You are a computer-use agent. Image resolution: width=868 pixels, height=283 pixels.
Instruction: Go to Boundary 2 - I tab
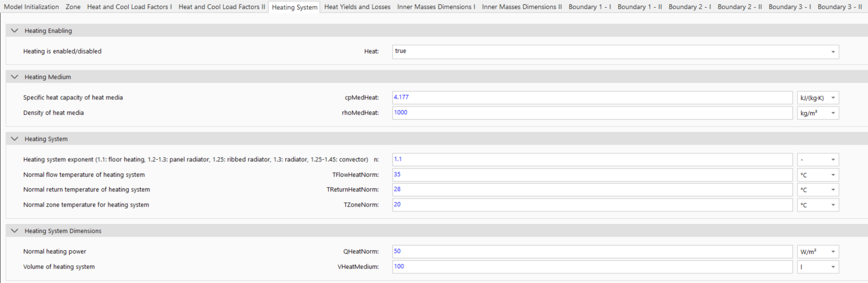pyautogui.click(x=689, y=7)
